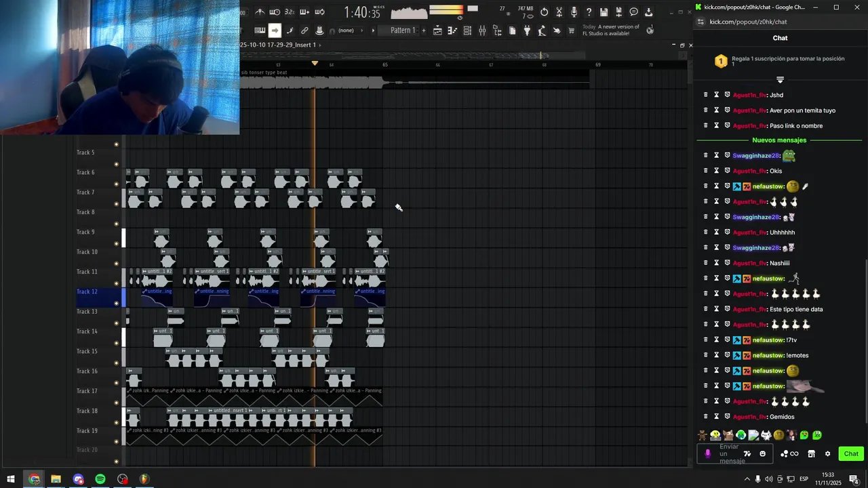Screen dimensions: 868x488
Task: Open the Playlist view icon
Action: tap(437, 30)
